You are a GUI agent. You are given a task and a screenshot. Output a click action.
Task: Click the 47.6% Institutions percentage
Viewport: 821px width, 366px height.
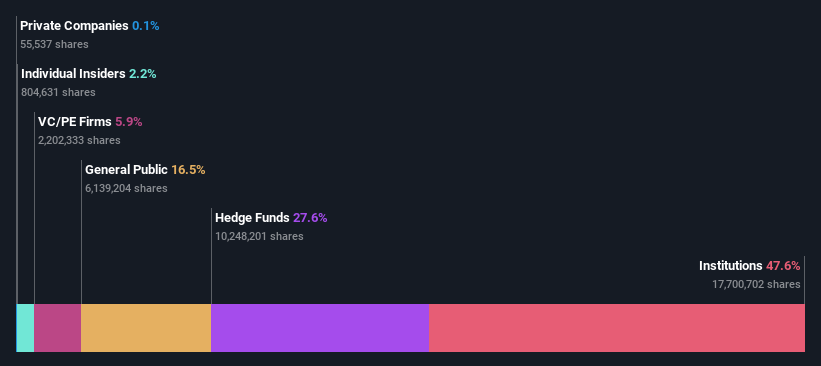pyautogui.click(x=783, y=266)
